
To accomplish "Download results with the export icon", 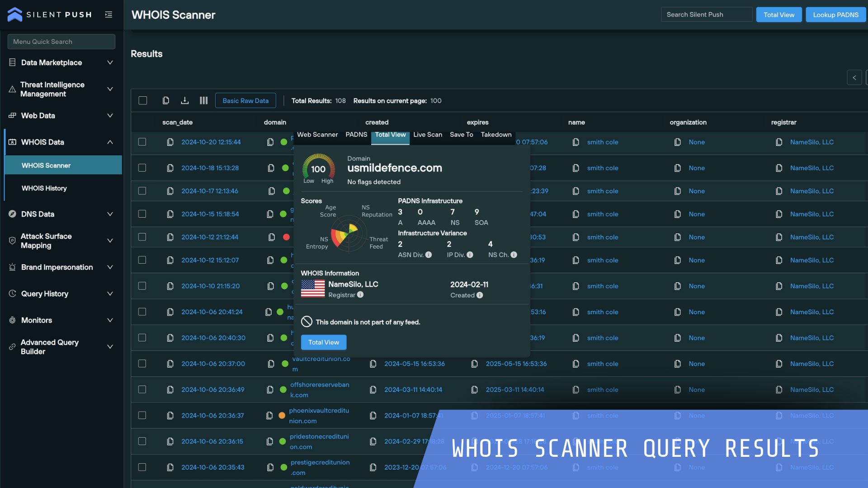I will [184, 100].
